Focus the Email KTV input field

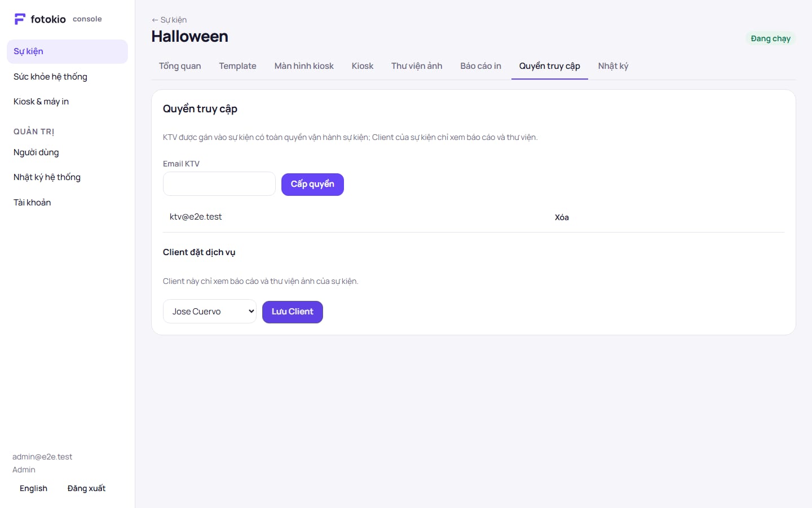(x=219, y=184)
